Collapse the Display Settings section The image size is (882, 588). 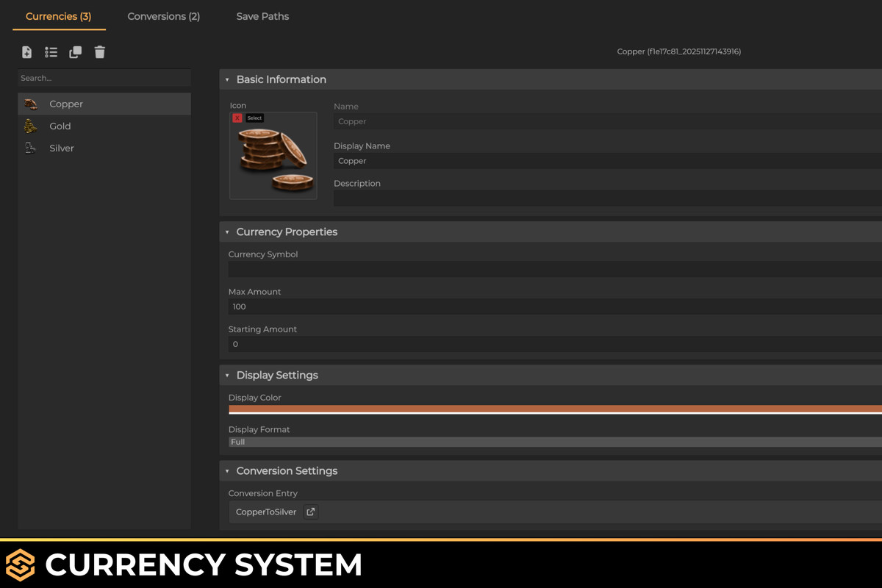tap(228, 375)
